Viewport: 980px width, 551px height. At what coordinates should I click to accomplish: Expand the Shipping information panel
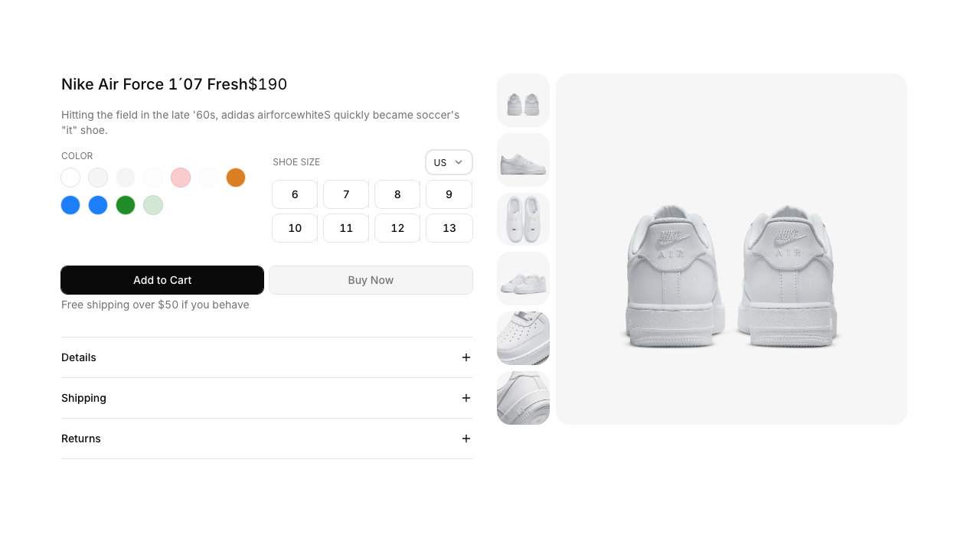pyautogui.click(x=266, y=398)
